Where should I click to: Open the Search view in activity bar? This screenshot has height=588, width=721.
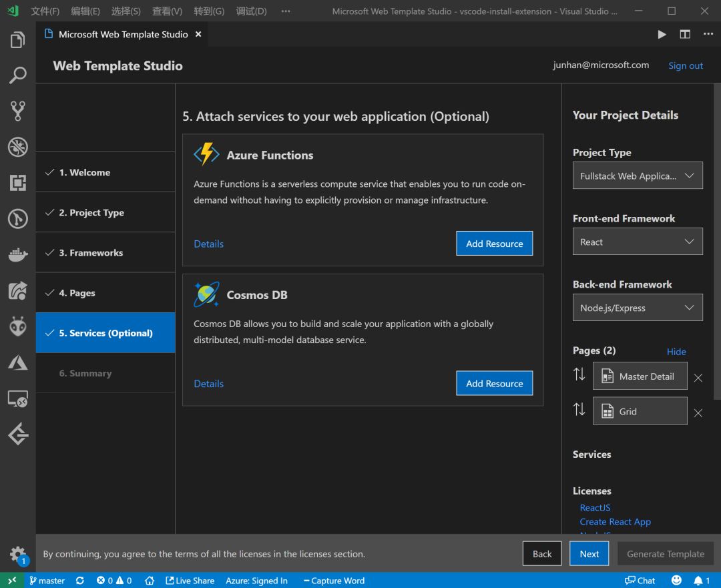pos(17,75)
